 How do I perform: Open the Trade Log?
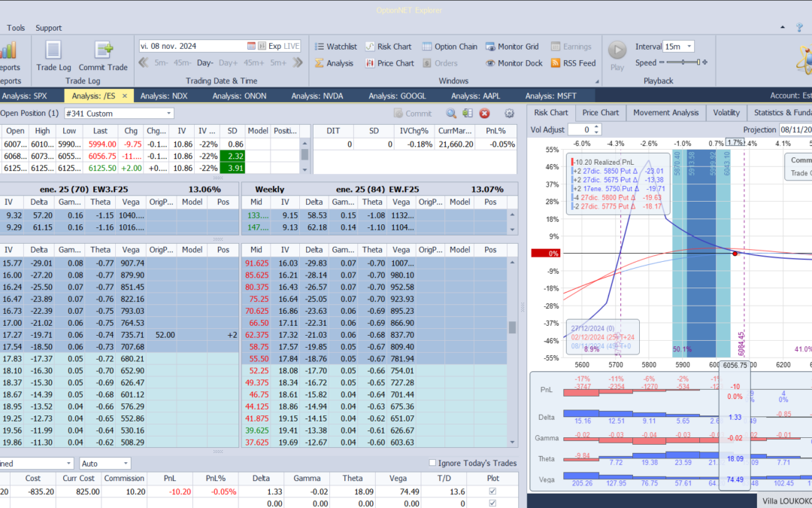tap(53, 57)
